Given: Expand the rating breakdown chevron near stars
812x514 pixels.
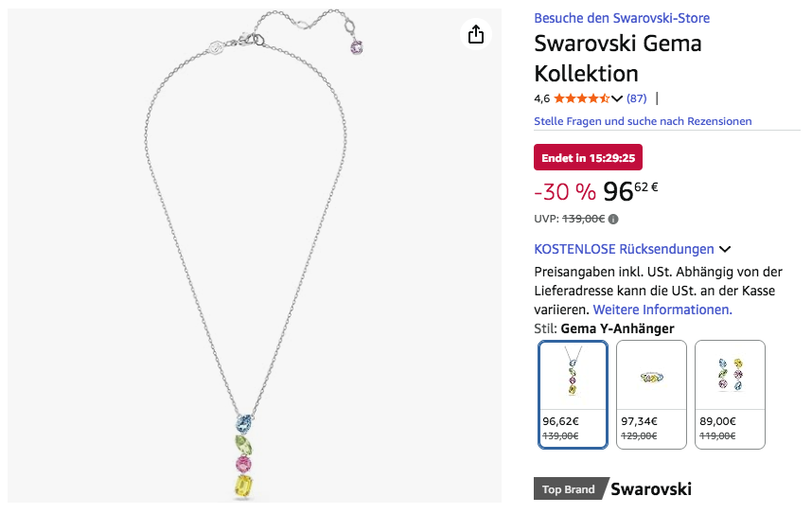Looking at the screenshot, I should pos(617,98).
